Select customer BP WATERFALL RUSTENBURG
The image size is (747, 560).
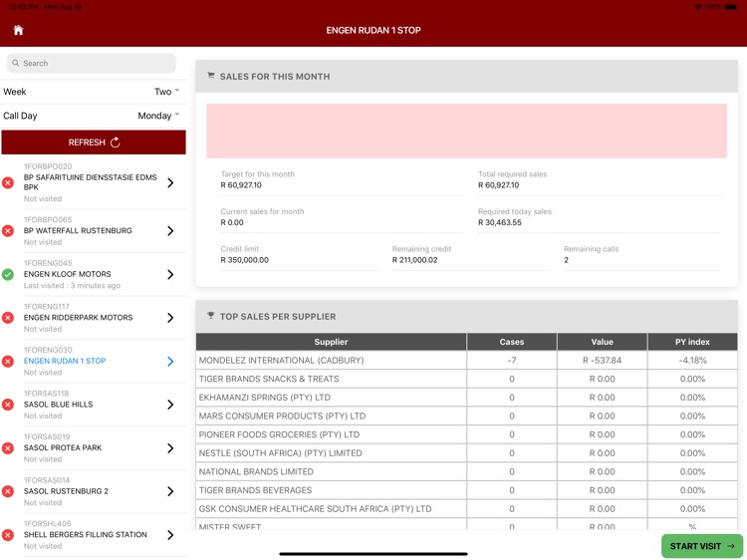pyautogui.click(x=94, y=230)
